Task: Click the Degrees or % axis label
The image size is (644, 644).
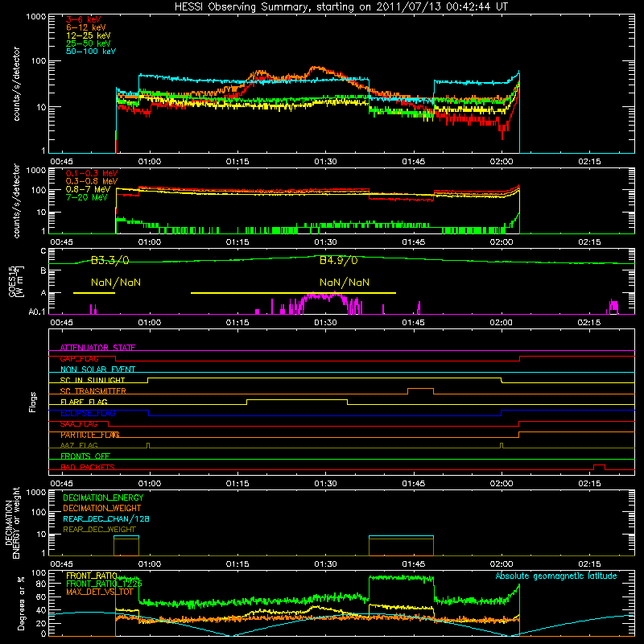Action: (x=21, y=603)
